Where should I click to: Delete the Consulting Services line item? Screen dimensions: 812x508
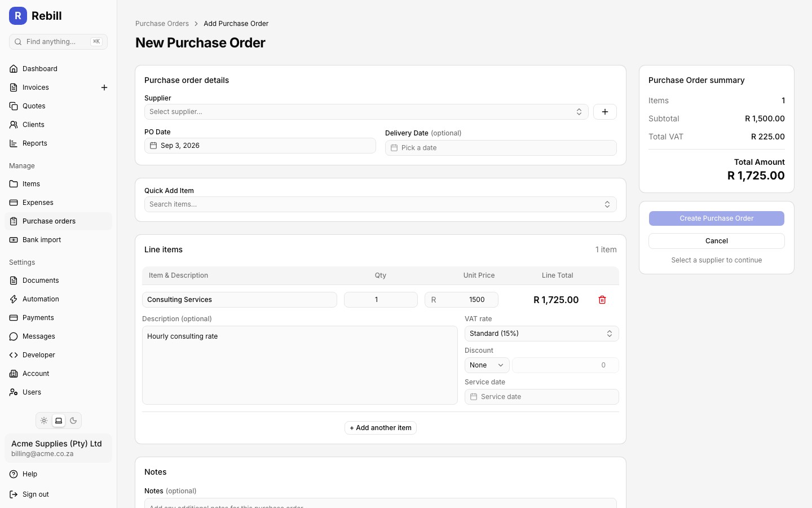(x=602, y=300)
